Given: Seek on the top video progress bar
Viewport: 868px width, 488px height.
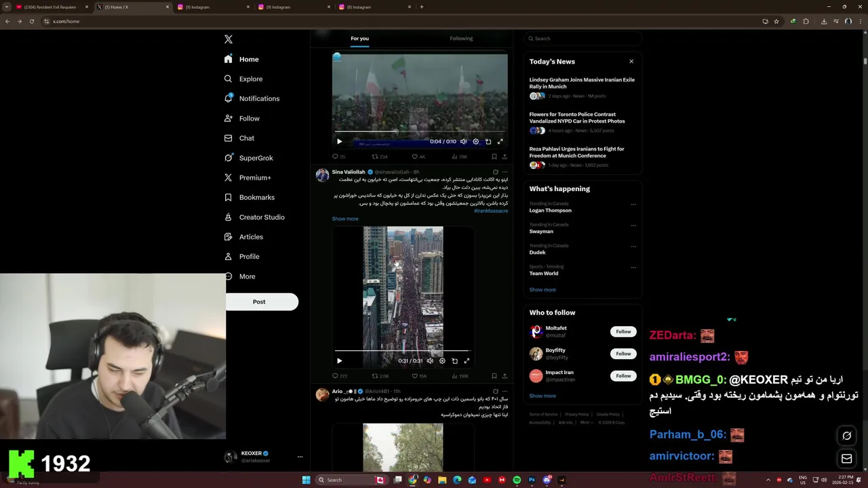Looking at the screenshot, I should tap(420, 131).
